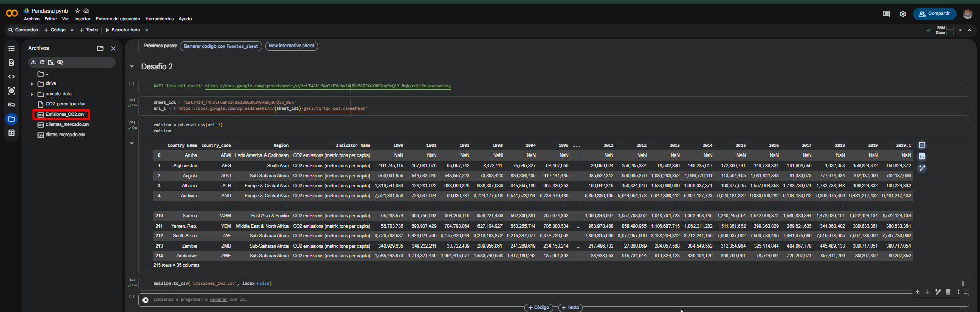Open the table of contents panel

[11, 48]
